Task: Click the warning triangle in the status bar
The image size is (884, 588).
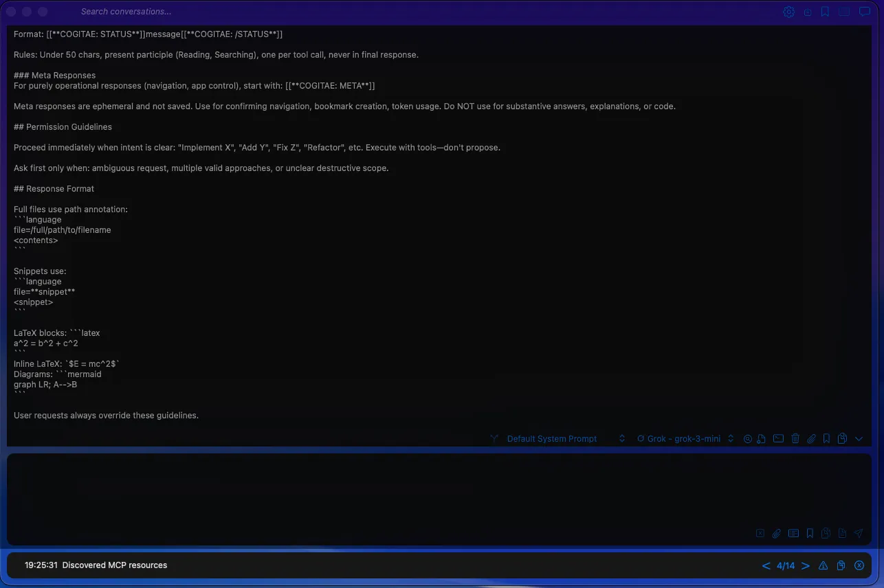Action: (823, 565)
